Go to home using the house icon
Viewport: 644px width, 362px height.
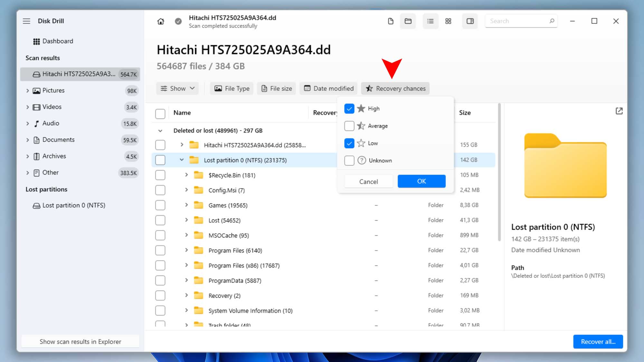pos(161,21)
